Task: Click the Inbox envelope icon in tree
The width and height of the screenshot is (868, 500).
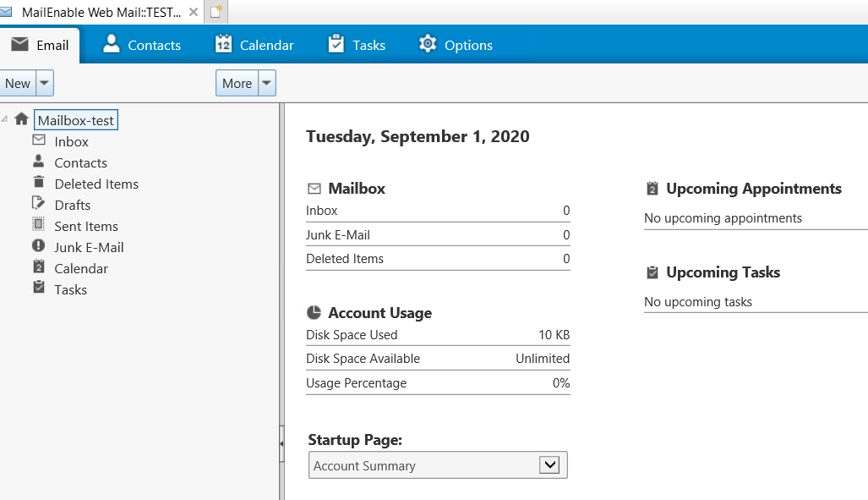Action: tap(39, 140)
